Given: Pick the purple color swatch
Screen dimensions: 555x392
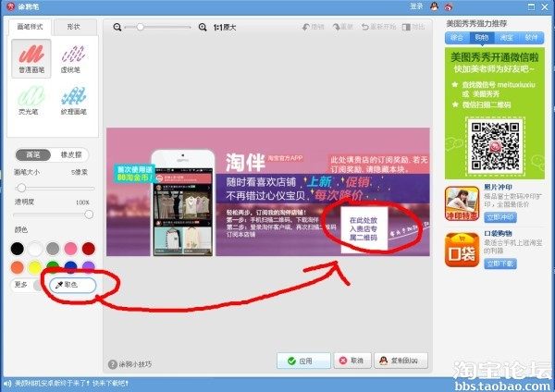Looking at the screenshot, I should 89,266.
